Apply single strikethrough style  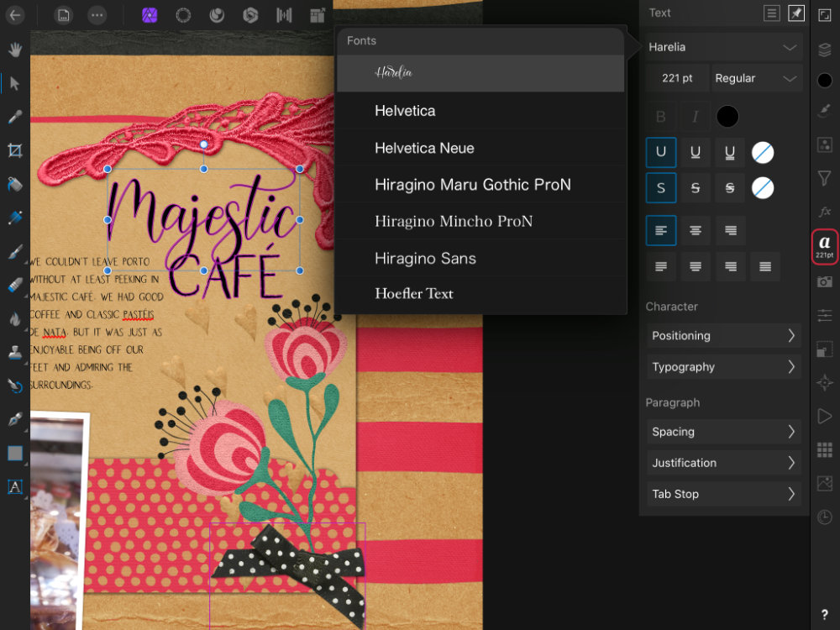(696, 187)
